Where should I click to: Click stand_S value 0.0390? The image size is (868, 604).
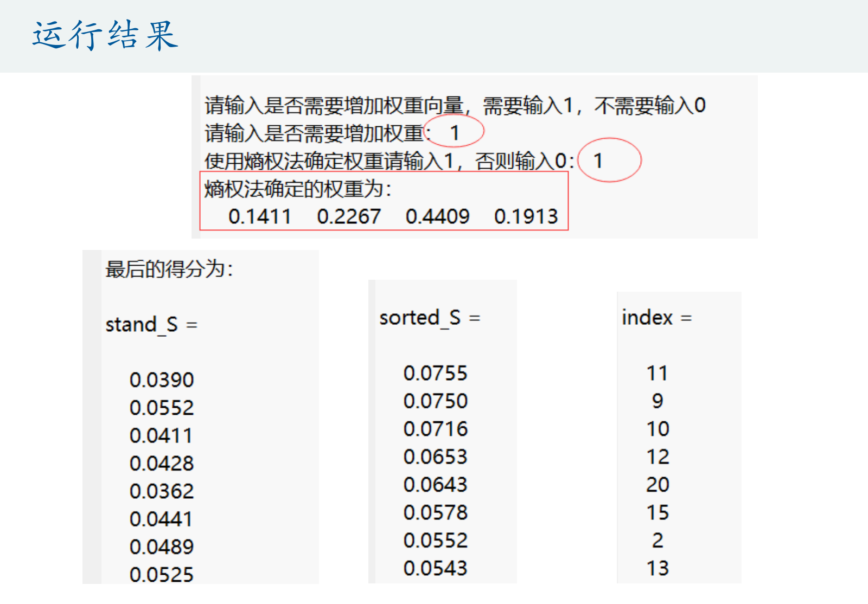[162, 380]
